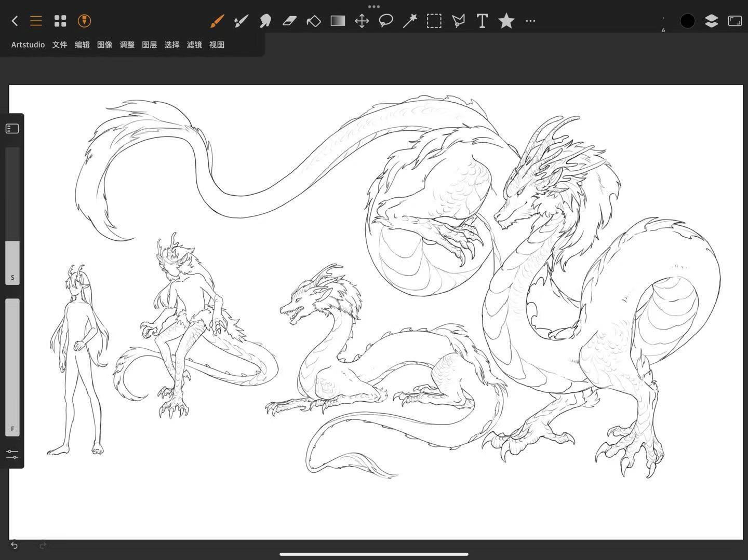This screenshot has height=560, width=748.
Task: Toggle the brush settings side panel
Action: (x=12, y=129)
